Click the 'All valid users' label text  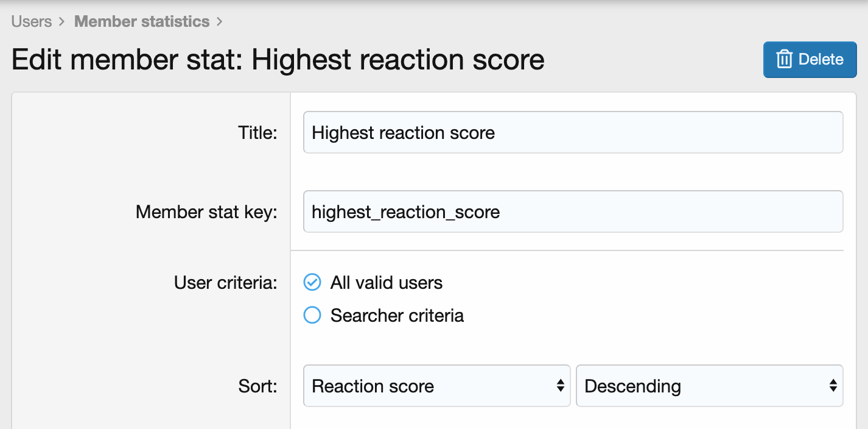pos(387,283)
